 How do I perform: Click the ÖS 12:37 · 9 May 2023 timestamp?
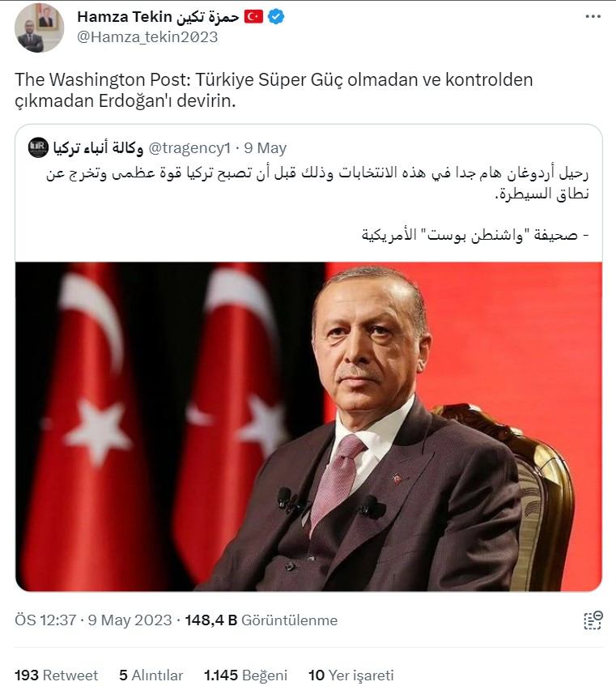pos(94,620)
